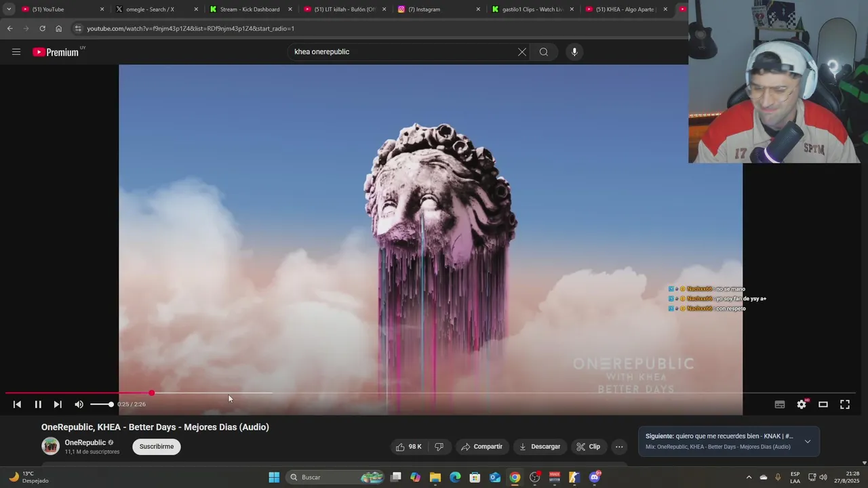
Task: Open Compartir share dialog
Action: [x=482, y=447]
